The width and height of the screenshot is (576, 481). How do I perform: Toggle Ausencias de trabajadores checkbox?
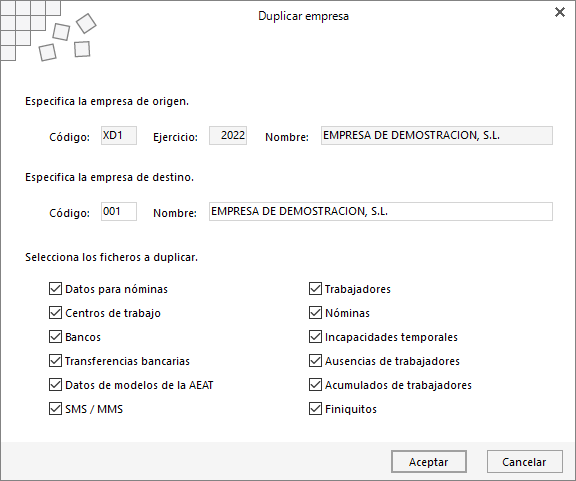coord(315,361)
